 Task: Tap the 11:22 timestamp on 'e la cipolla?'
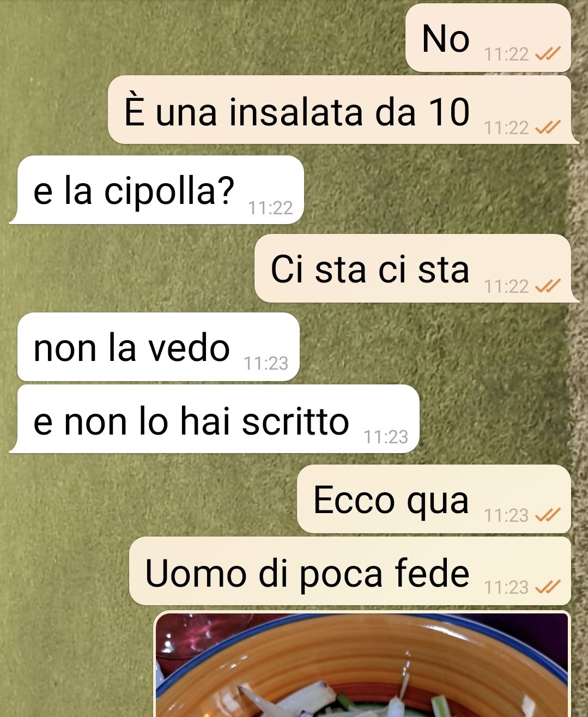pos(270,208)
